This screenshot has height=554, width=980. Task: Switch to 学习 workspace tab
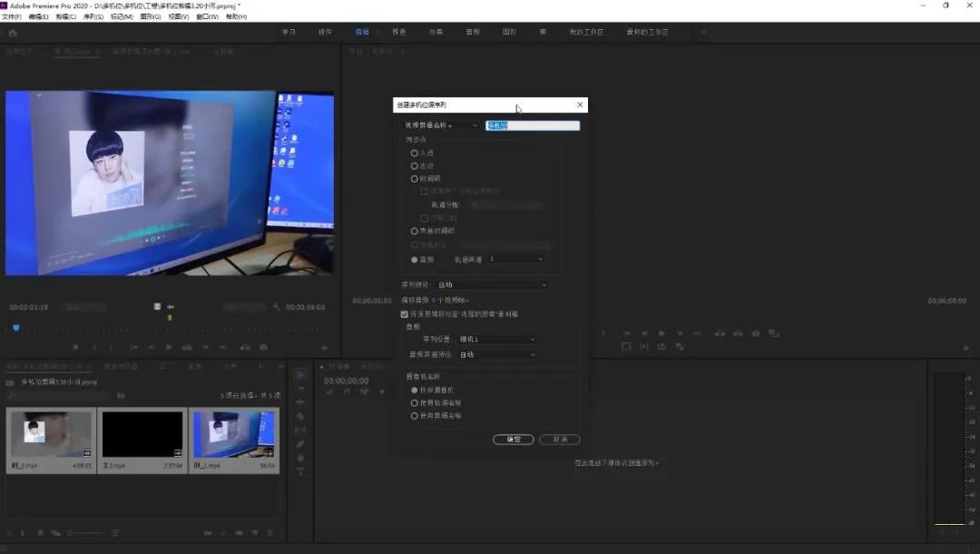[289, 32]
